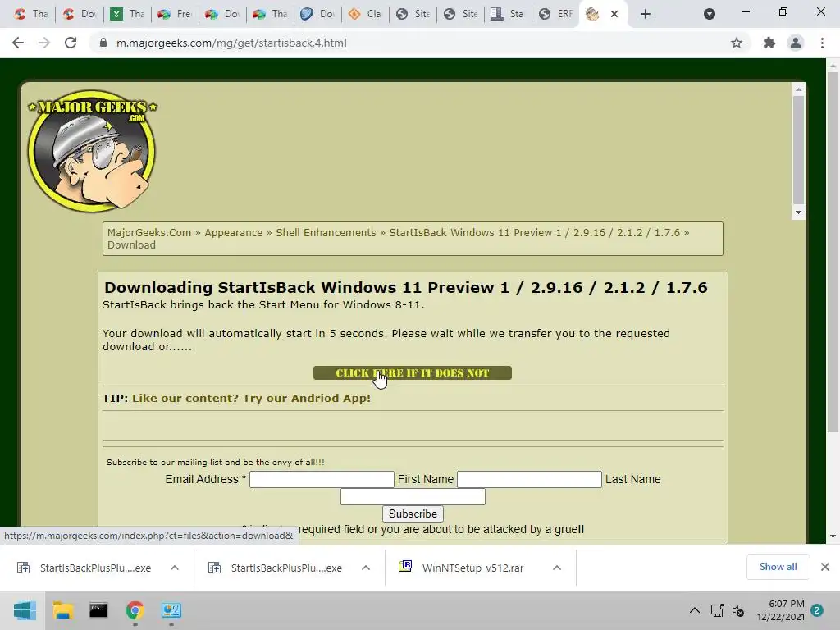Image resolution: width=840 pixels, height=630 pixels.
Task: Close the active MajorGeeks tab
Action: 614,14
